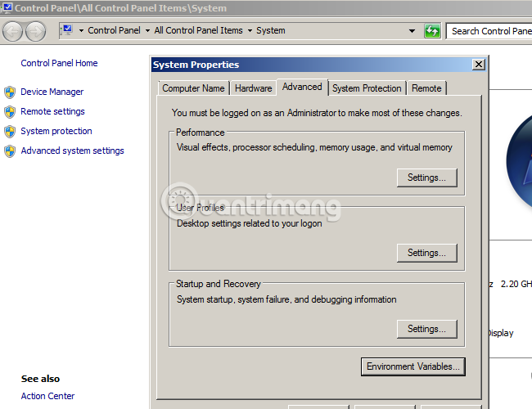532x409 pixels.
Task: Select the Advanced tab
Action: coord(302,88)
